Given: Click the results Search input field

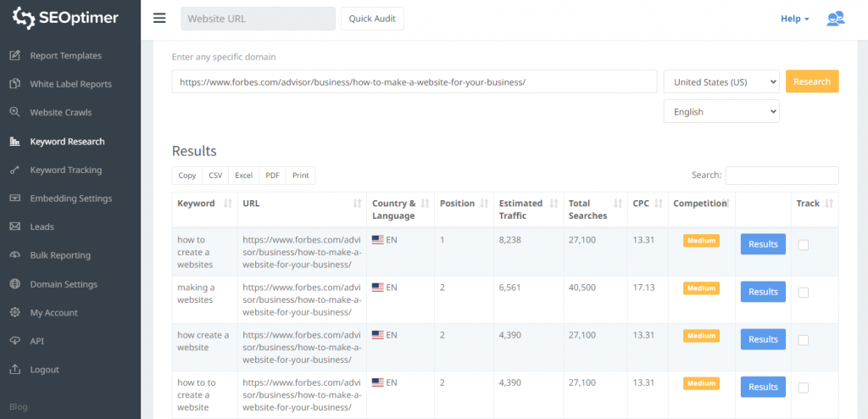Looking at the screenshot, I should (x=782, y=176).
